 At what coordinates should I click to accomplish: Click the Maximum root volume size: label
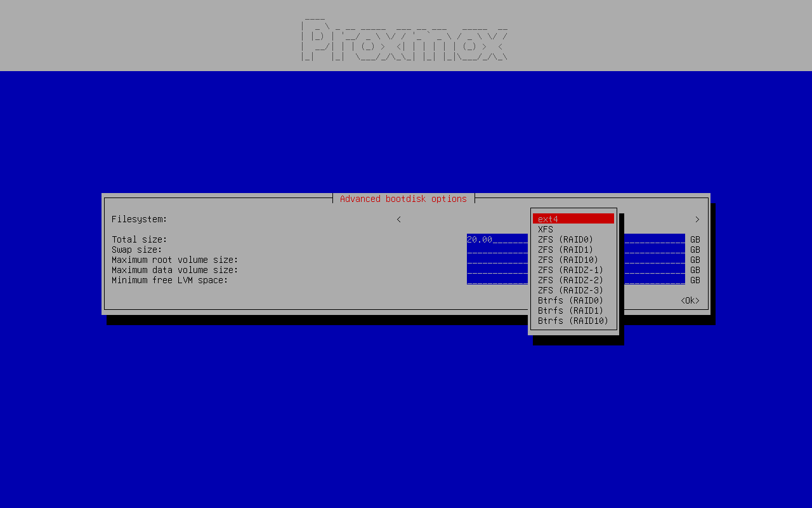(175, 260)
